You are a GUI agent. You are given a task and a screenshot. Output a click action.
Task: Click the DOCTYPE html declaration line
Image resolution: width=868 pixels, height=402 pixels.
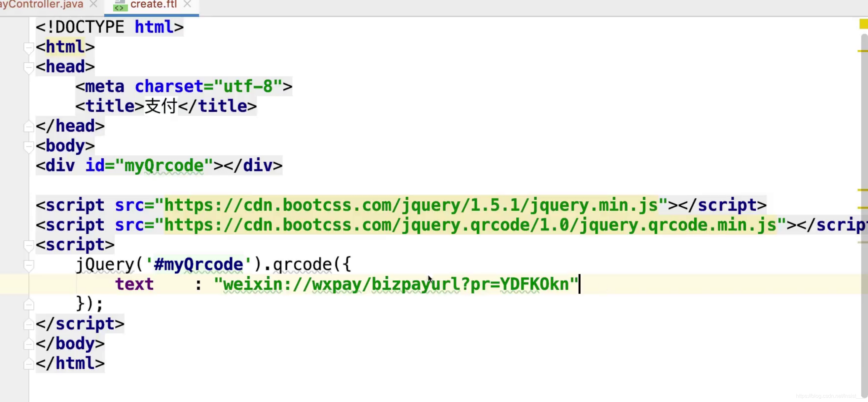[110, 27]
